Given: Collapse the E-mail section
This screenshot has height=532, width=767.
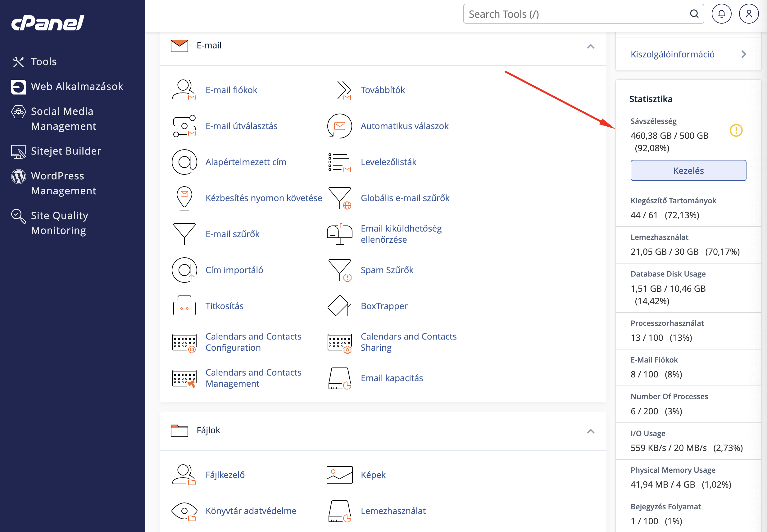Looking at the screenshot, I should click(x=591, y=46).
